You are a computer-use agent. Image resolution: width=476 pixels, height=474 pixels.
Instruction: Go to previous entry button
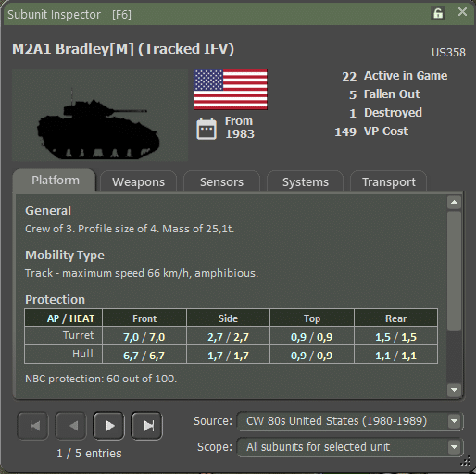(x=71, y=426)
